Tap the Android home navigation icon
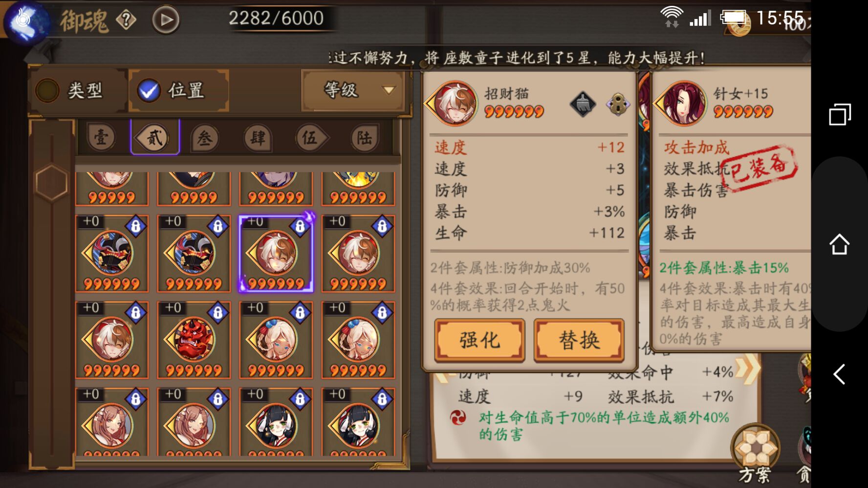This screenshot has width=868, height=488. pos(839,244)
